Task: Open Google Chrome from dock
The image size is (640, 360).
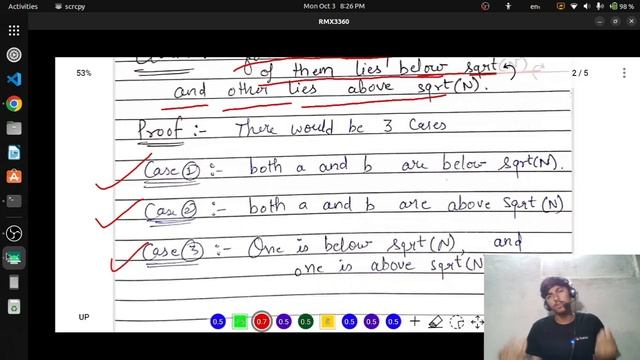Action: [14, 104]
